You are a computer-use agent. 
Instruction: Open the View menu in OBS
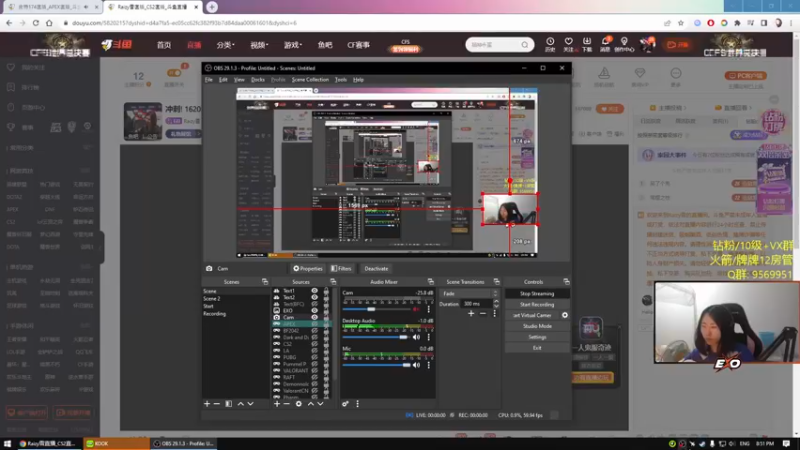pyautogui.click(x=239, y=80)
